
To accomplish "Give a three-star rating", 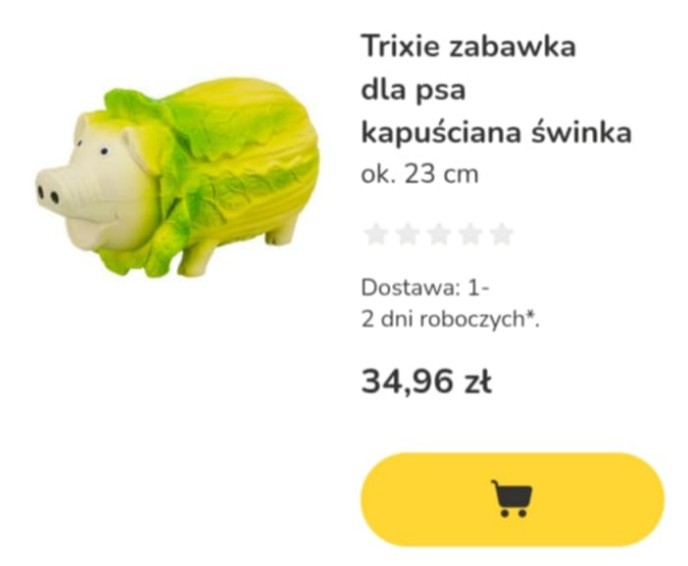I will (439, 234).
